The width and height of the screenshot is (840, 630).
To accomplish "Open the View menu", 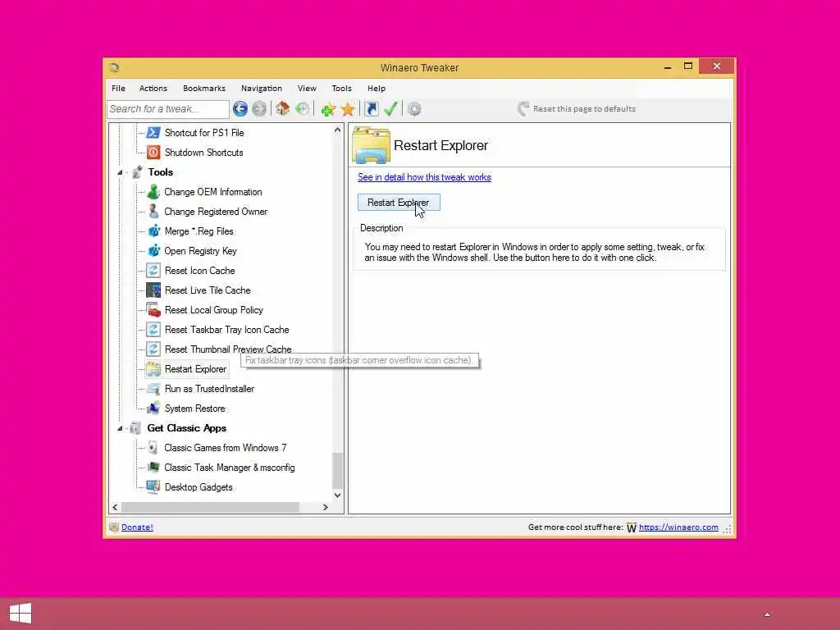I will 307,89.
